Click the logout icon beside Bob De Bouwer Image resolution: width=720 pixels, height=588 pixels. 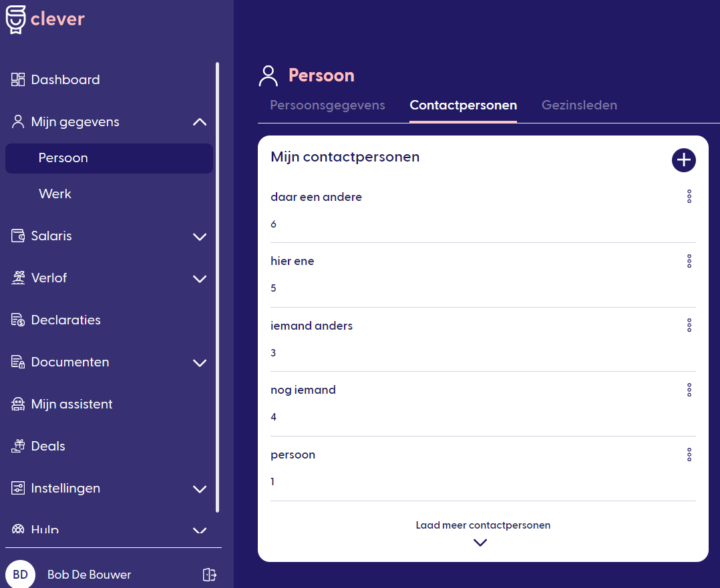[x=209, y=575]
